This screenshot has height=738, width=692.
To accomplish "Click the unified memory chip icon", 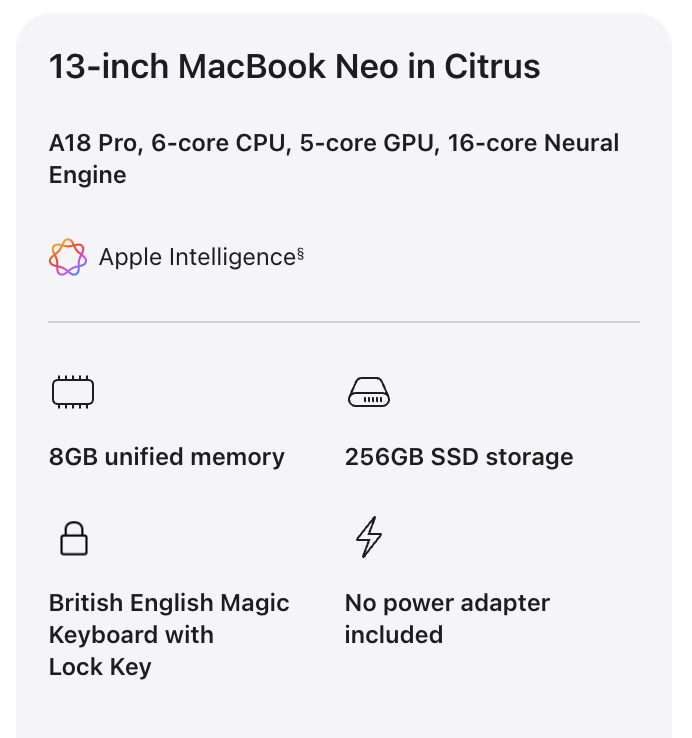I will pyautogui.click(x=72, y=393).
